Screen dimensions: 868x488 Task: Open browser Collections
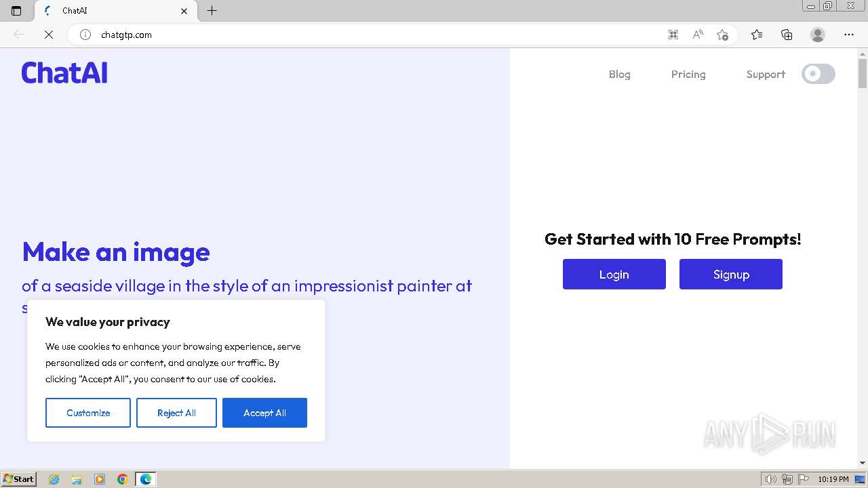coord(787,35)
